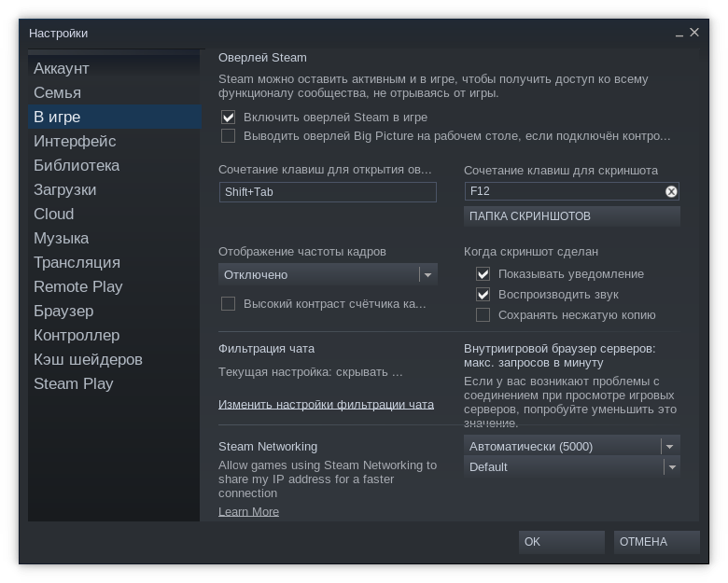Image resolution: width=728 pixels, height=583 pixels.
Task: Click the Отображение частоты кадров label
Action: [x=302, y=252]
